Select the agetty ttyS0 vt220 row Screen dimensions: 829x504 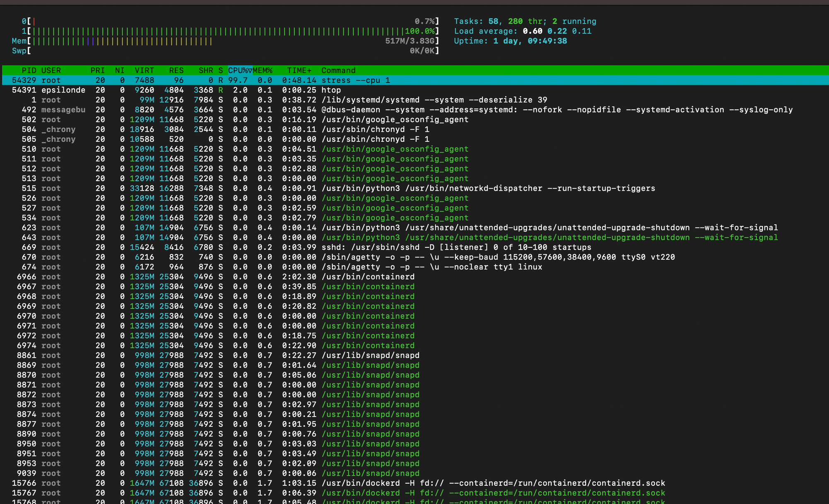click(x=415, y=257)
